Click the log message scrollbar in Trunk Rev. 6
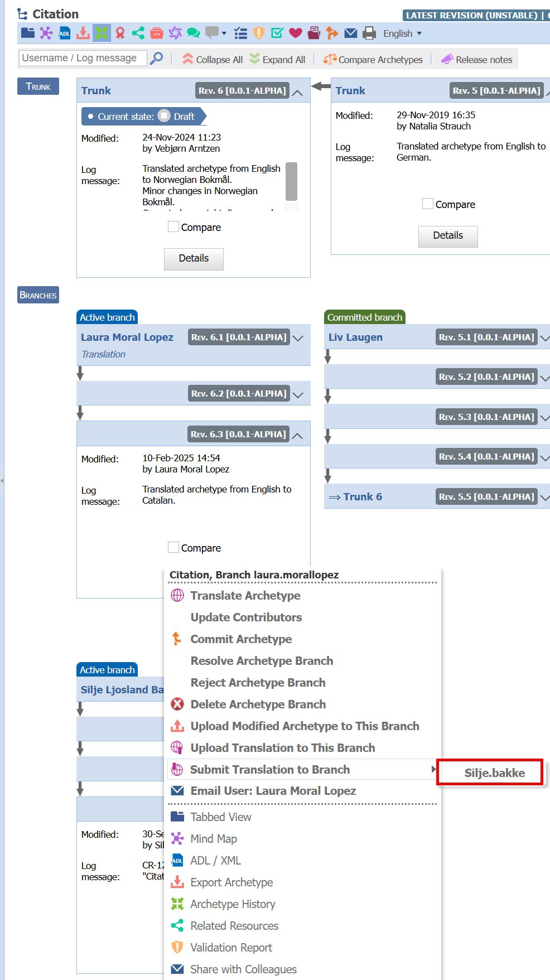Viewport: 550px width, 980px height. click(291, 181)
